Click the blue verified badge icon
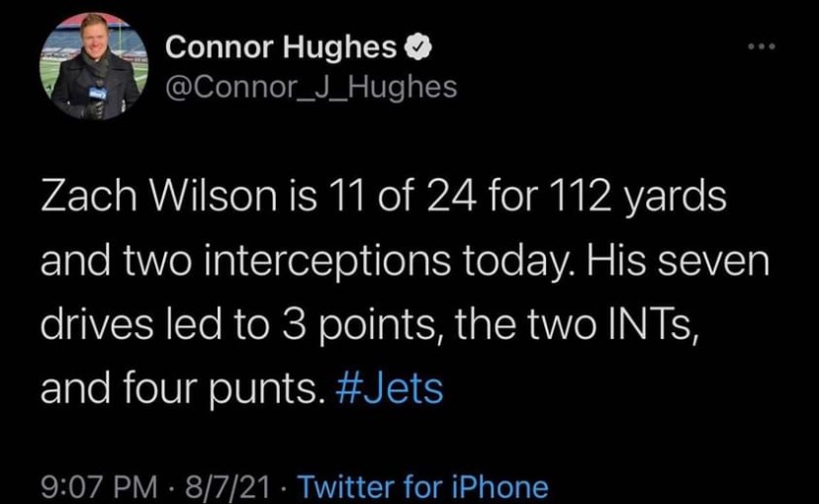The image size is (819, 504). pyautogui.click(x=417, y=47)
